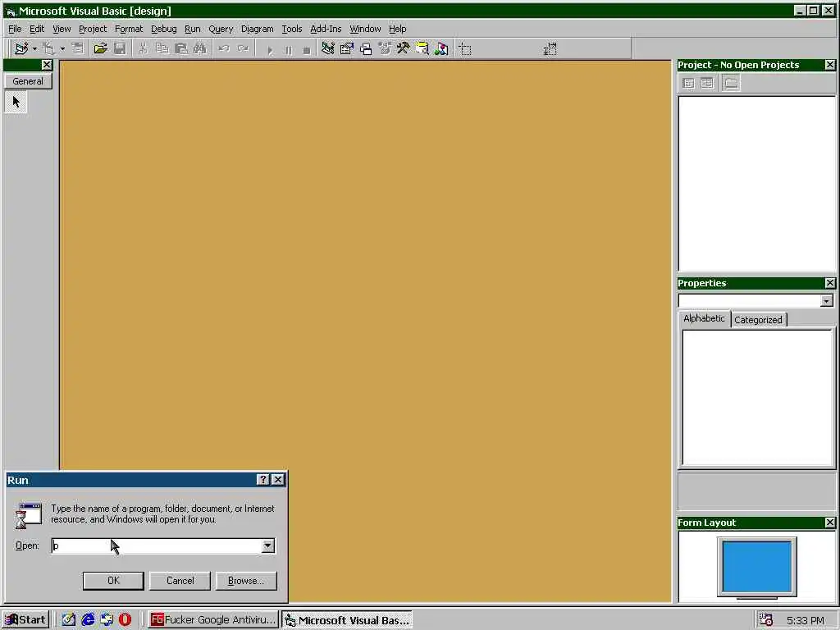Click View Code icon in Project panel
Image resolution: width=840 pixels, height=630 pixels.
(x=688, y=83)
